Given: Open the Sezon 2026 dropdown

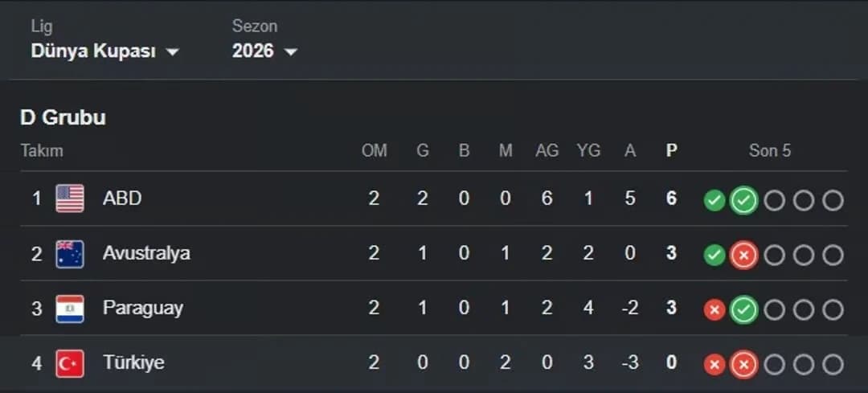Looking at the screenshot, I should (x=264, y=51).
